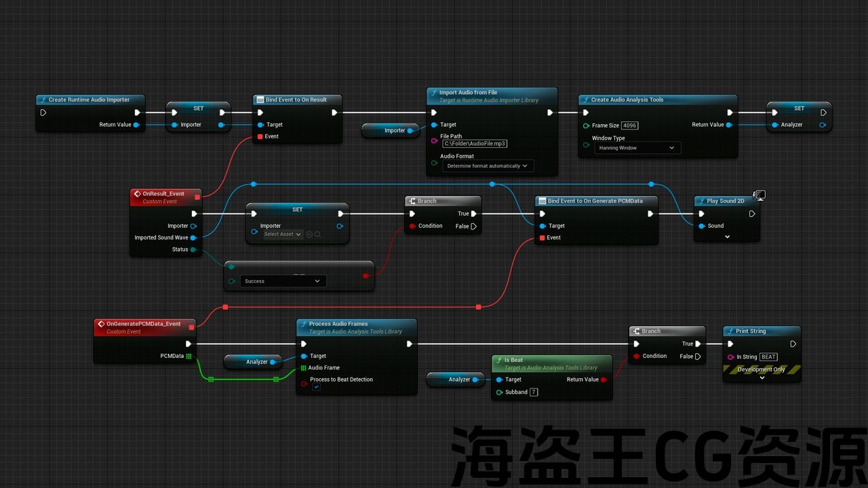Viewport: 868px width, 488px height.
Task: Open the Select Asset dropdown
Action: point(283,235)
